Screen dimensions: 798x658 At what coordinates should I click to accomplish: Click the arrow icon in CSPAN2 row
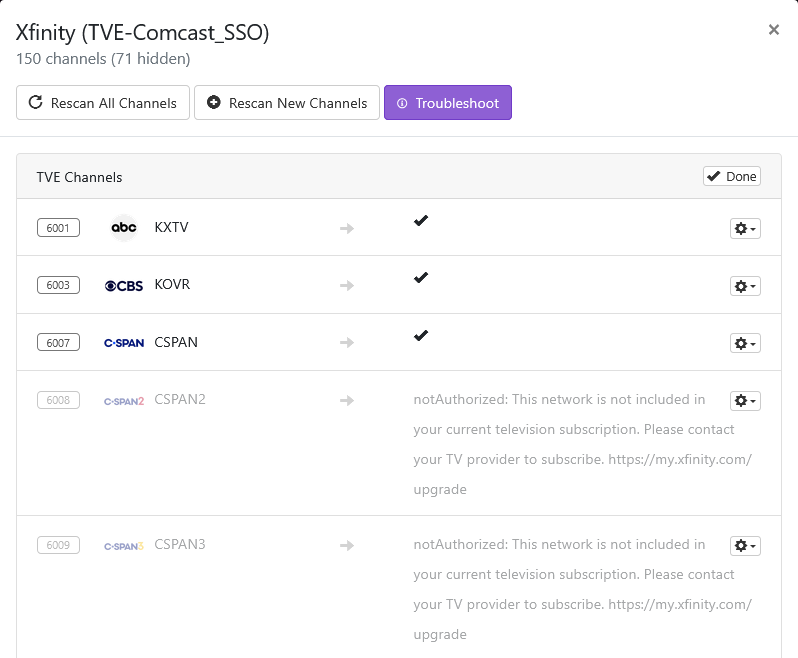pyautogui.click(x=347, y=400)
